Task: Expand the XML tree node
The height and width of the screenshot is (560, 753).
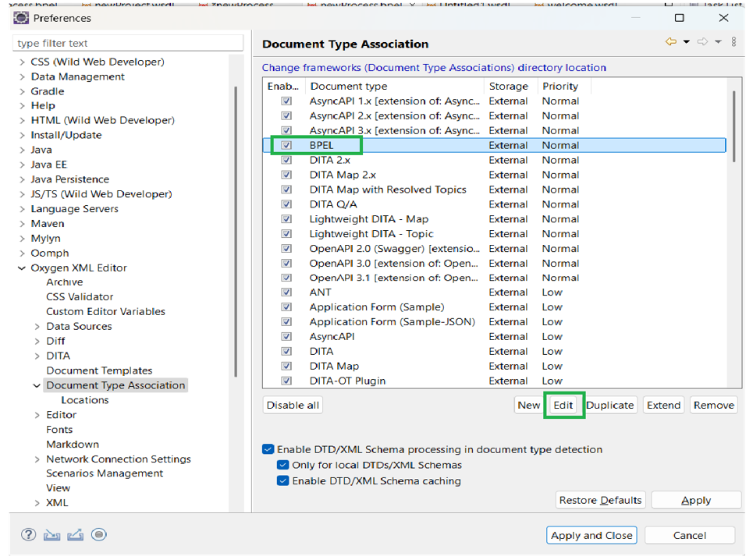Action: tap(37, 503)
